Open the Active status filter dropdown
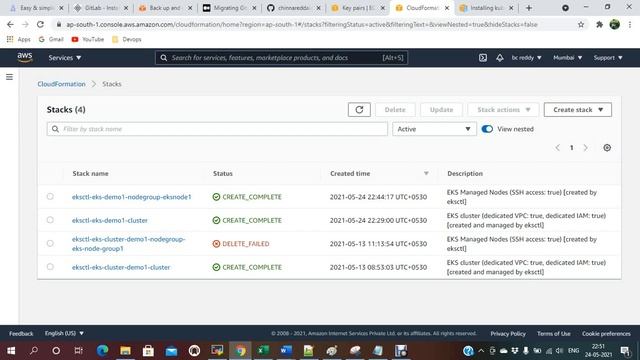This screenshot has width=640, height=360. click(x=434, y=129)
